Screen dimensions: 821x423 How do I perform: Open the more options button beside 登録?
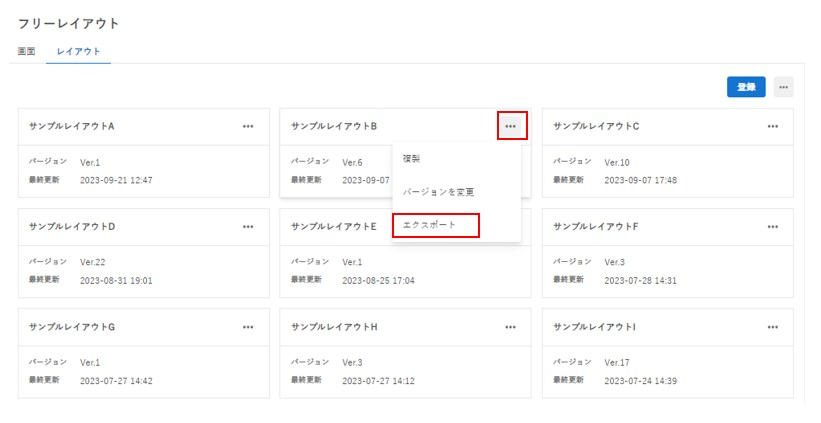pos(783,87)
